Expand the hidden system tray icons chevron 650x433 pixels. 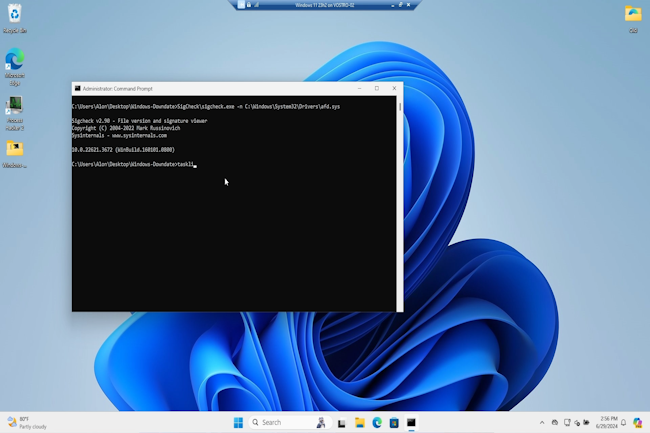[x=543, y=422]
